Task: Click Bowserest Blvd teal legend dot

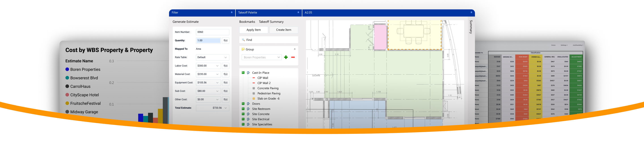Action: point(67,78)
